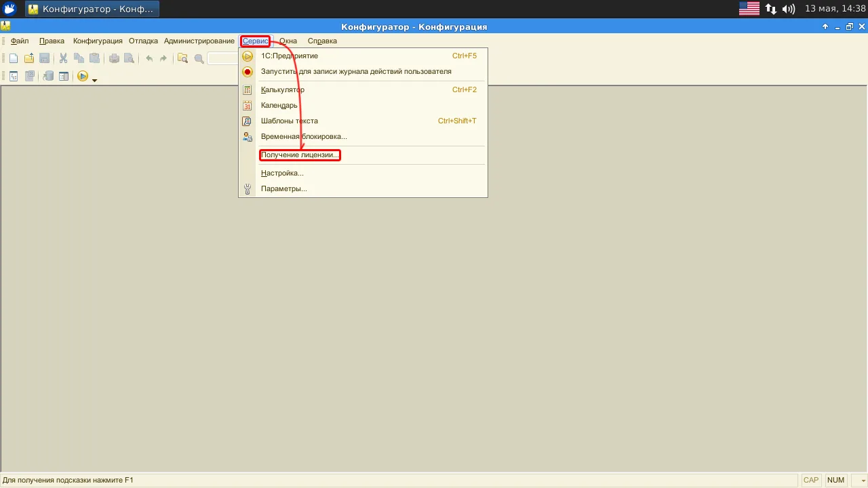Open the Администрирование menu

(199, 41)
